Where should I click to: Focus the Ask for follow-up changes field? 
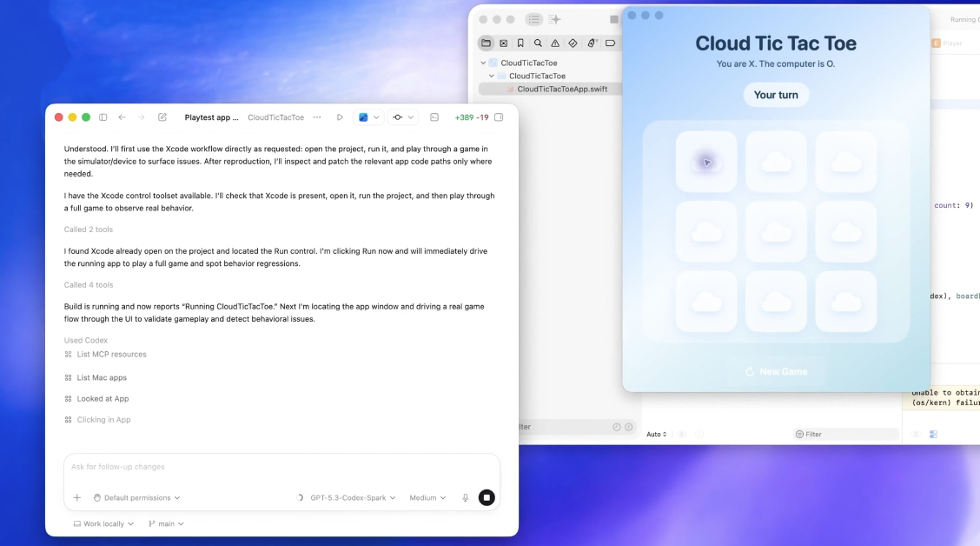click(x=281, y=467)
